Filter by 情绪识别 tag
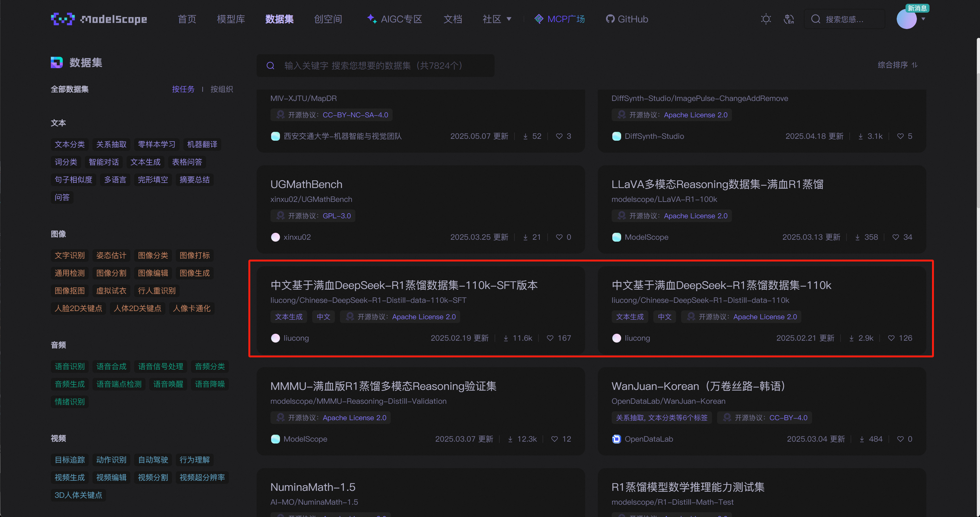The width and height of the screenshot is (980, 517). pyautogui.click(x=70, y=402)
